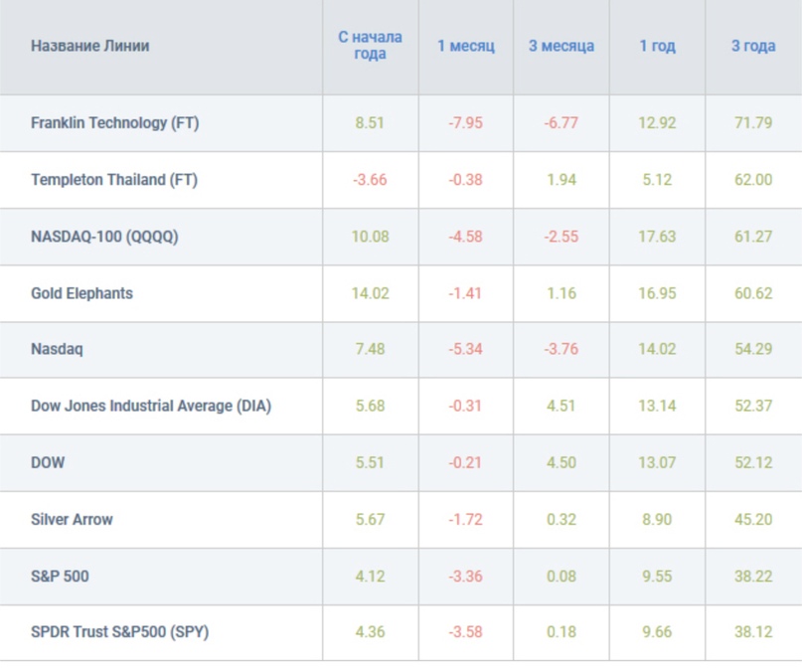
Task: Click Franklin Technology 3-month value -6.77
Action: [561, 123]
